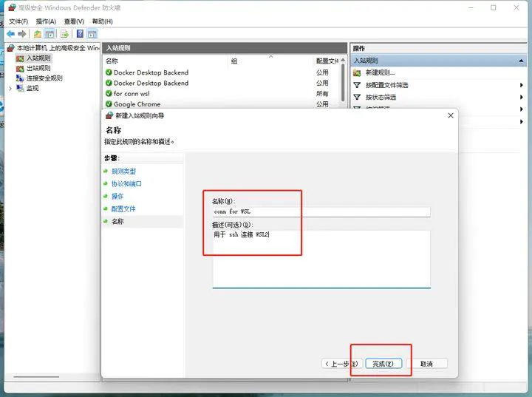Select the 出站规则 node icon in the tree

click(20, 68)
